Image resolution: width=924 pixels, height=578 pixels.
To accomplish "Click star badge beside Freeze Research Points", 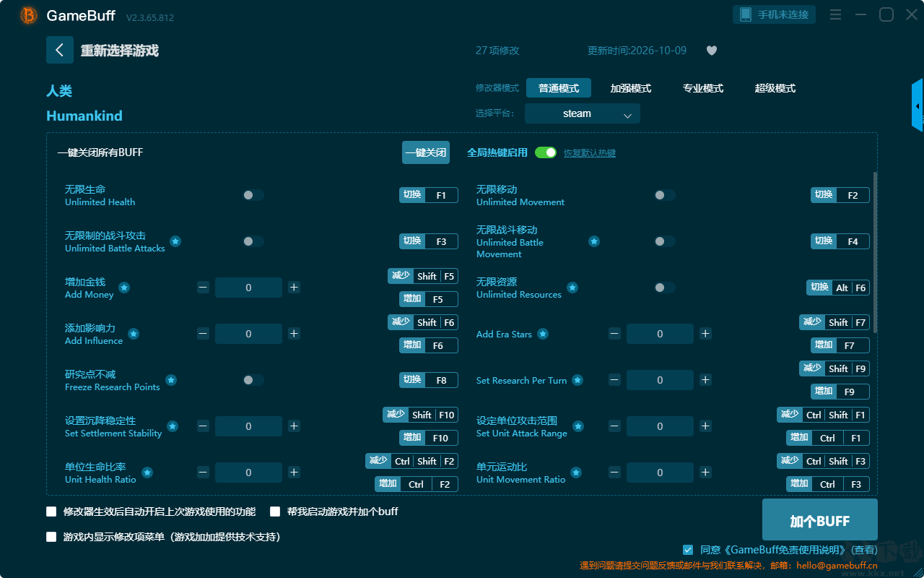I will click(x=171, y=380).
